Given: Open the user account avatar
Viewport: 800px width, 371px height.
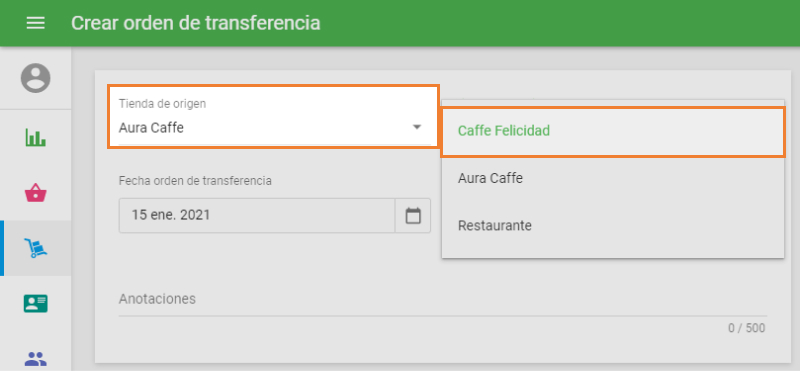Looking at the screenshot, I should (x=35, y=78).
